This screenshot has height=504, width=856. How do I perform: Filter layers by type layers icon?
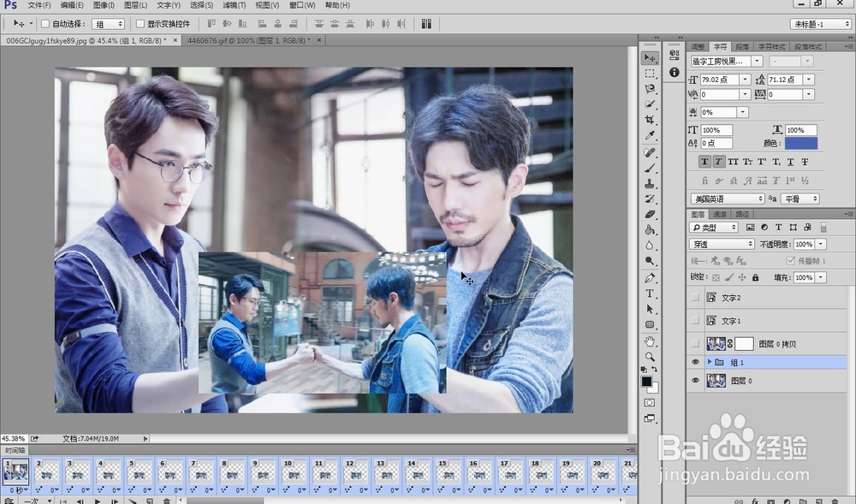tap(778, 228)
